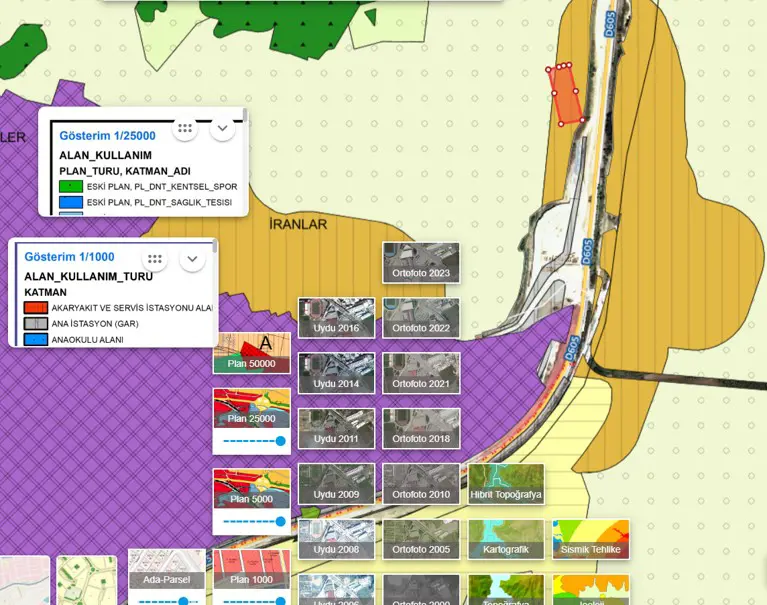Click the Gösterim 1/25000 legend title
This screenshot has width=767, height=605.
107,136
